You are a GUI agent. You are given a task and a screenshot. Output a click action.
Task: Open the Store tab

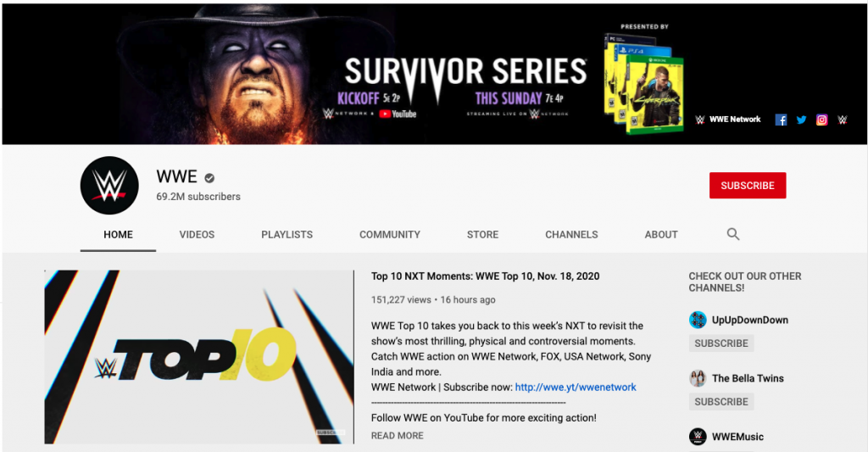[482, 234]
